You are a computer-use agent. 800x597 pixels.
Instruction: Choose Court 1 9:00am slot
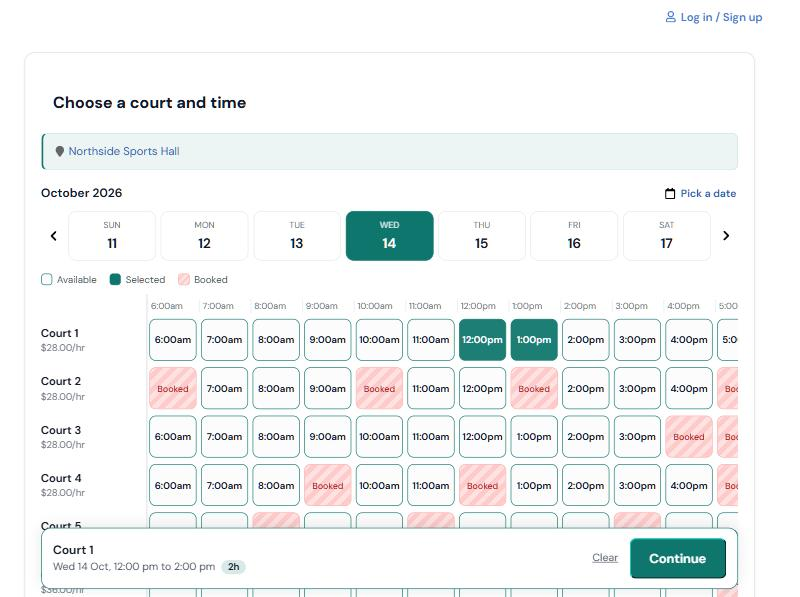pos(328,340)
